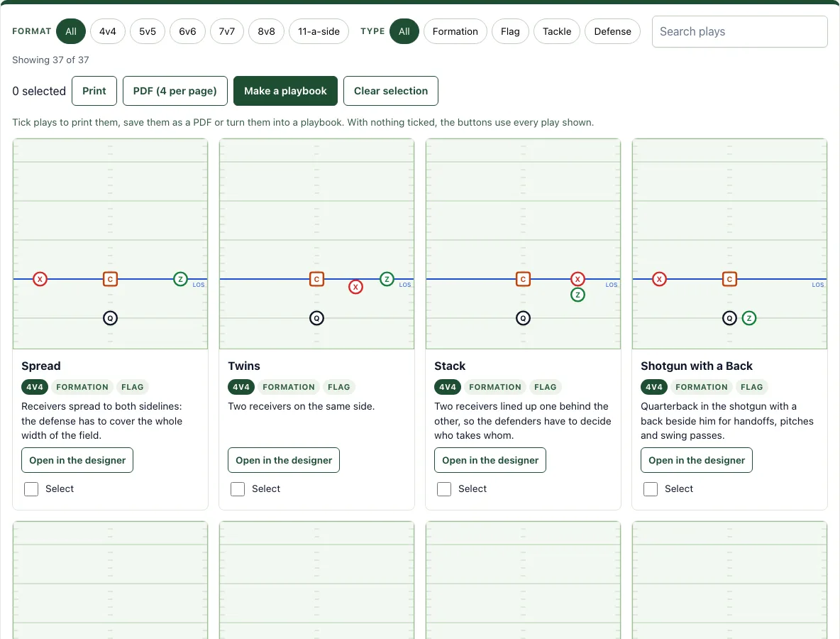
Task: Filter format by 11-a-side
Action: point(319,32)
